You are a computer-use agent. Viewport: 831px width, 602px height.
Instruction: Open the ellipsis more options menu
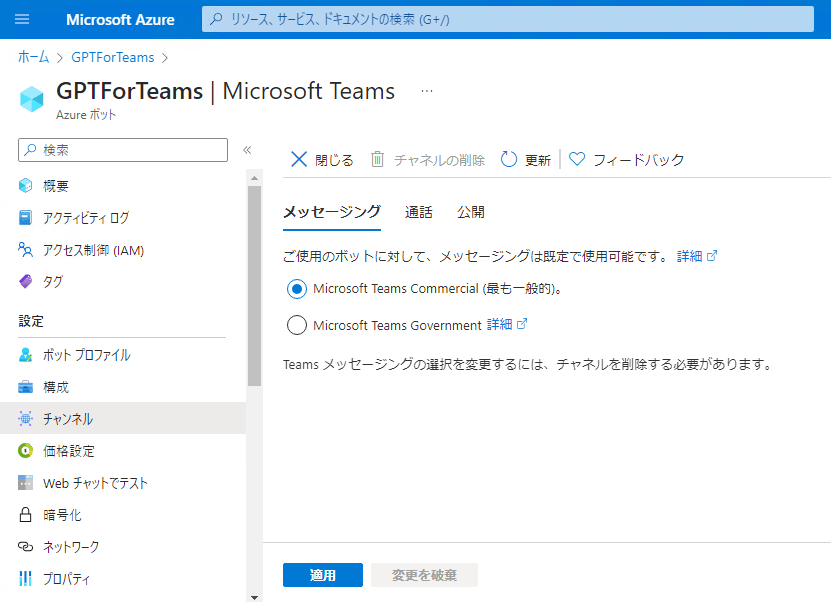click(427, 91)
